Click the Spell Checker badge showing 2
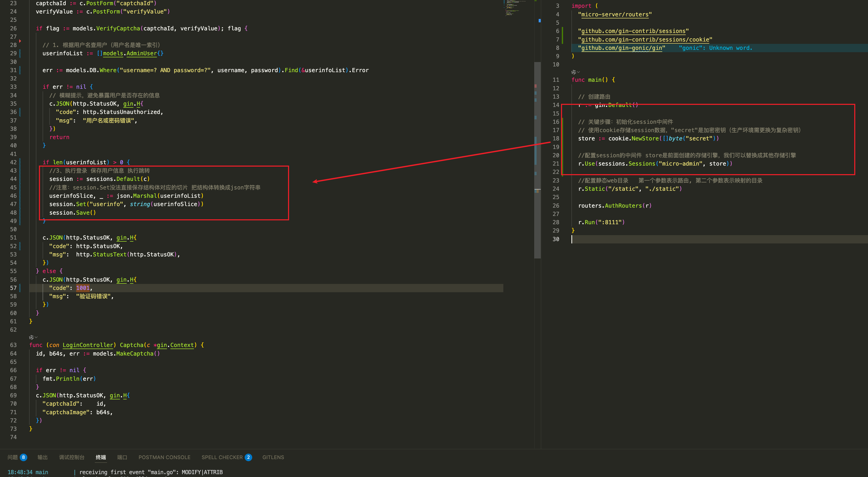Viewport: 868px width, 477px height. pos(248,457)
